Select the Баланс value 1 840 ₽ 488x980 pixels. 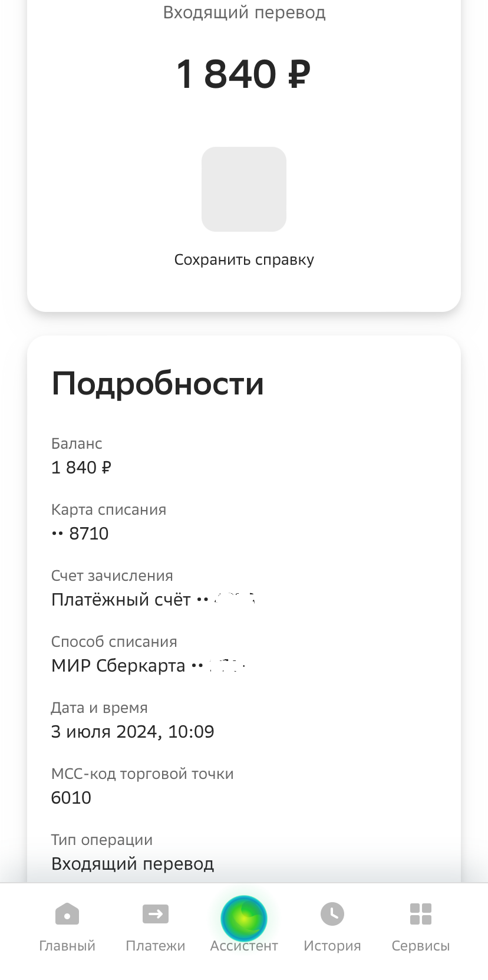[x=81, y=468]
